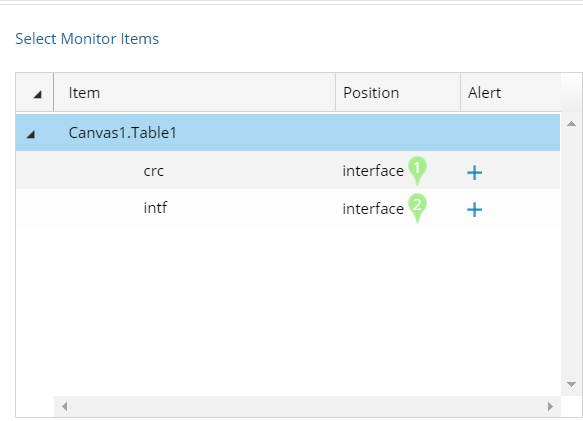The image size is (583, 421).
Task: Add alert for intf item
Action: click(474, 210)
